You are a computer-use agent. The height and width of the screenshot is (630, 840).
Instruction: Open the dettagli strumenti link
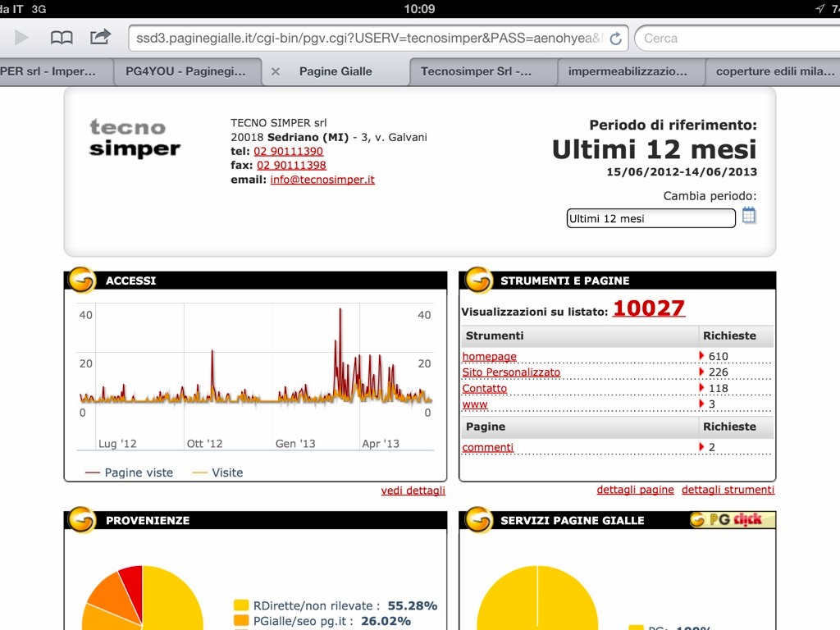coord(728,490)
